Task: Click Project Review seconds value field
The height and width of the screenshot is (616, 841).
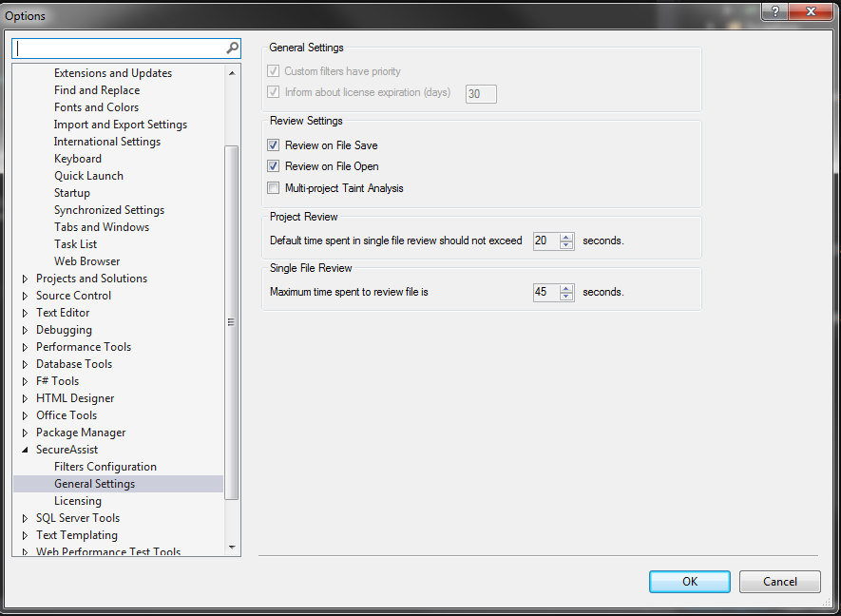Action: point(546,241)
